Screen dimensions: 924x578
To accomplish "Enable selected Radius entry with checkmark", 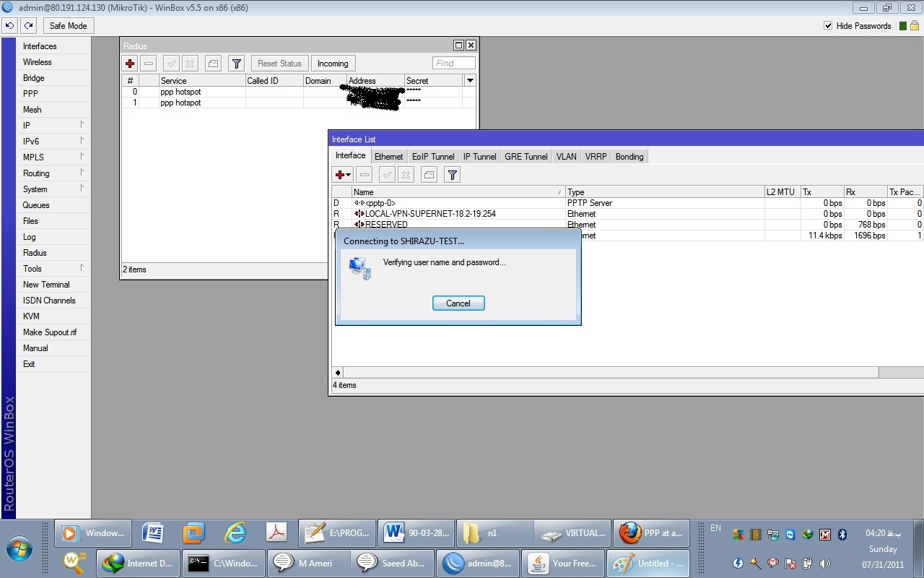I will (171, 64).
